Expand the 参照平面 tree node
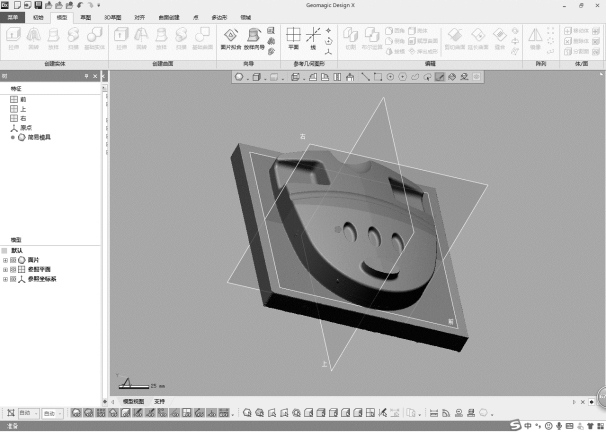The image size is (606, 433). click(x=5, y=269)
